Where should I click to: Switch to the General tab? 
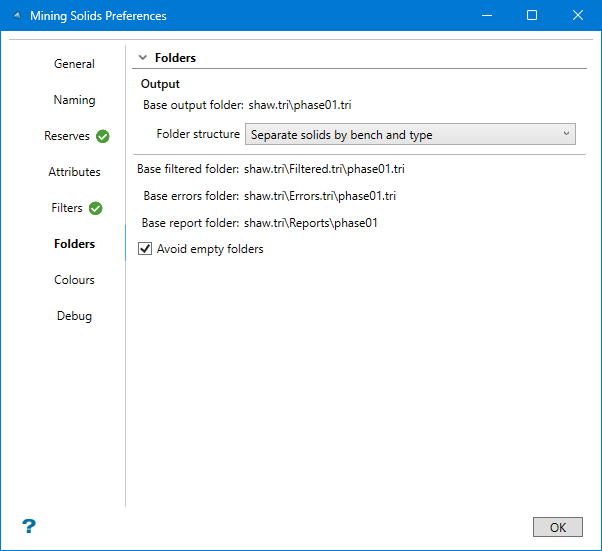(x=74, y=64)
